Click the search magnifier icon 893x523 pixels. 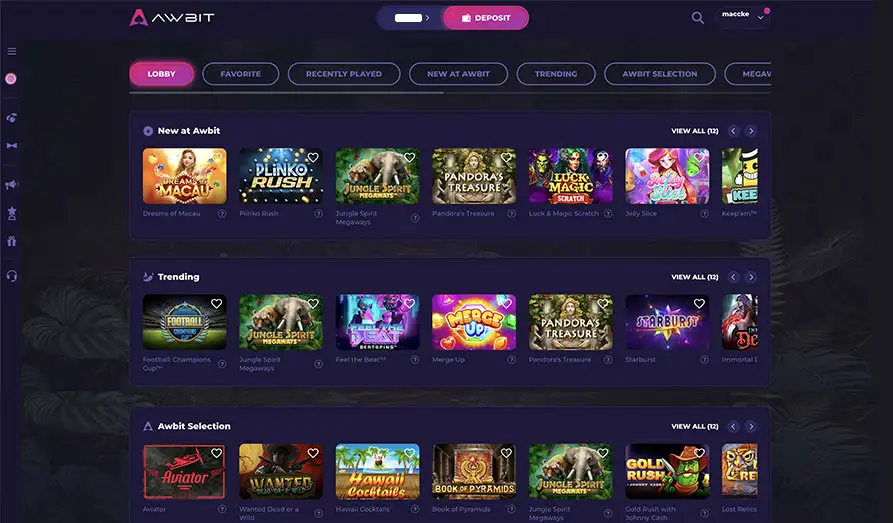(x=697, y=18)
